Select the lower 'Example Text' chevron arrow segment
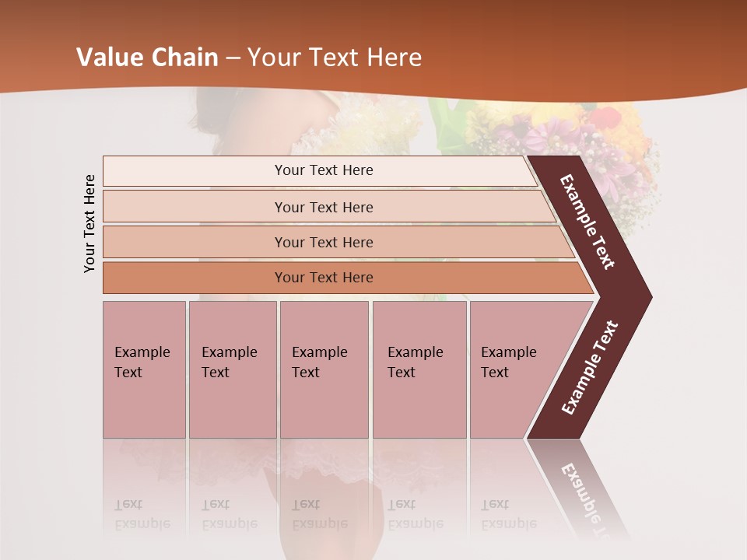 tap(589, 367)
